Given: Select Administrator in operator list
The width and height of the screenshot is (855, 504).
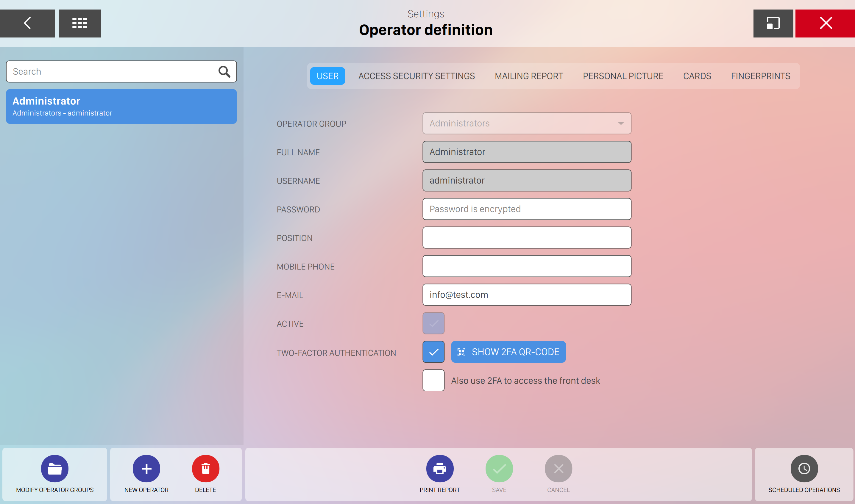Looking at the screenshot, I should (x=121, y=106).
